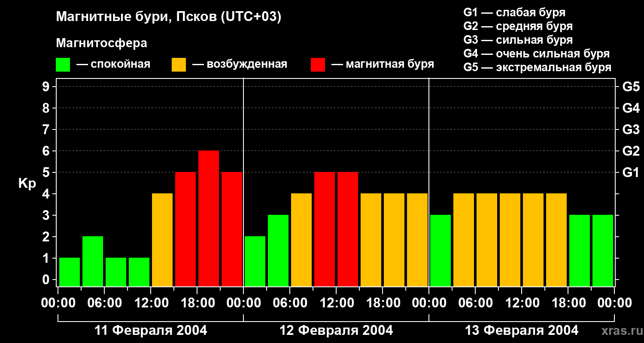The height and width of the screenshot is (343, 644).
Task: Select the 21:00–00:00 red bar on 11 February
Action: pos(232,229)
